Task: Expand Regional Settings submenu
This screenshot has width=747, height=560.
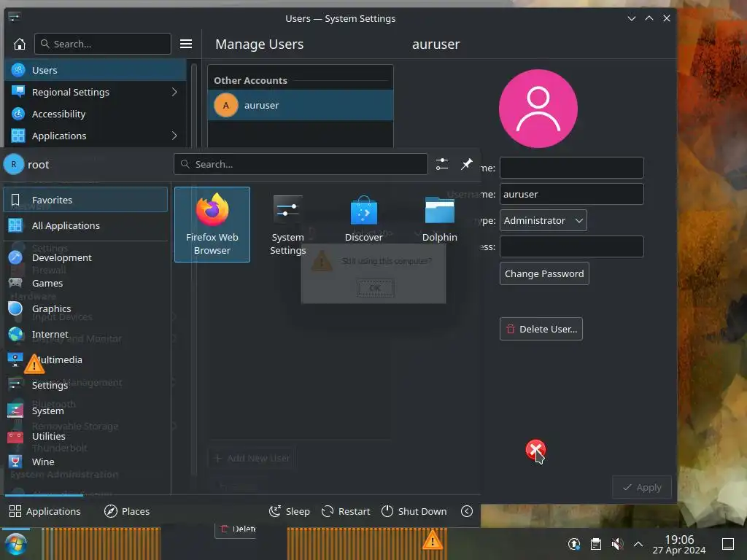Action: pos(174,92)
